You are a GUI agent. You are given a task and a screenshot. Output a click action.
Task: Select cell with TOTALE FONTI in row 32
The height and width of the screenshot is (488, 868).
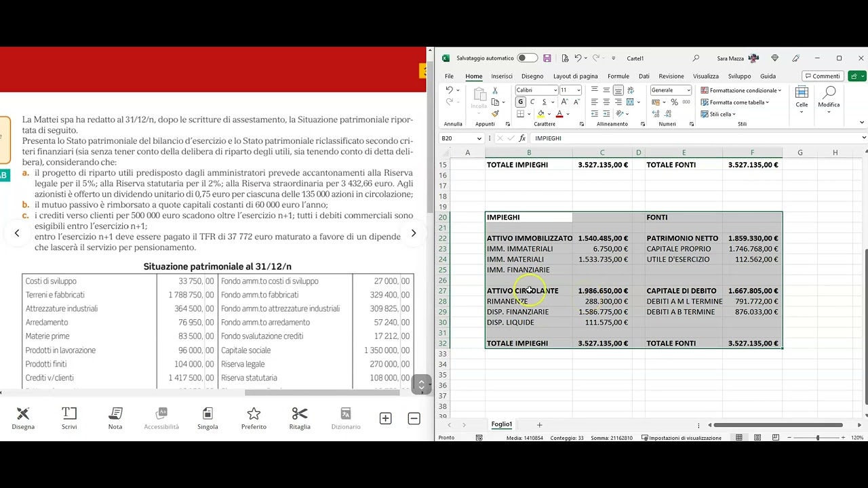point(684,344)
